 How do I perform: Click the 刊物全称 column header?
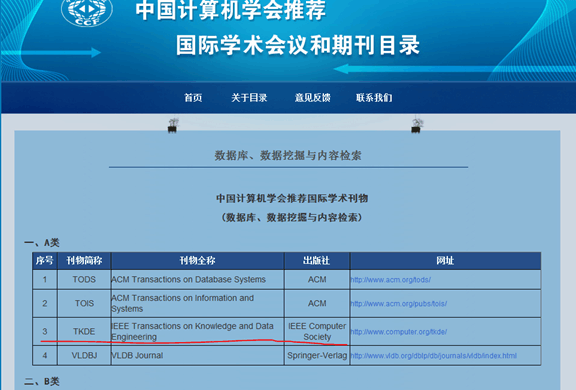pos(197,261)
